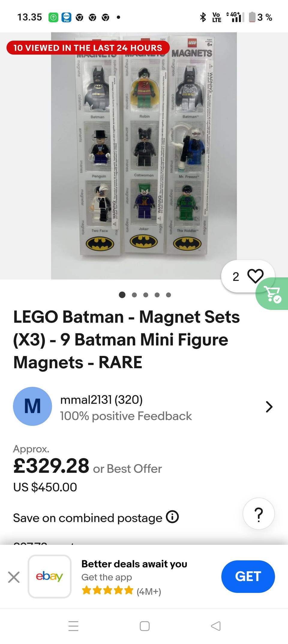Open the LEGO Batman magnets product photo

click(144, 156)
